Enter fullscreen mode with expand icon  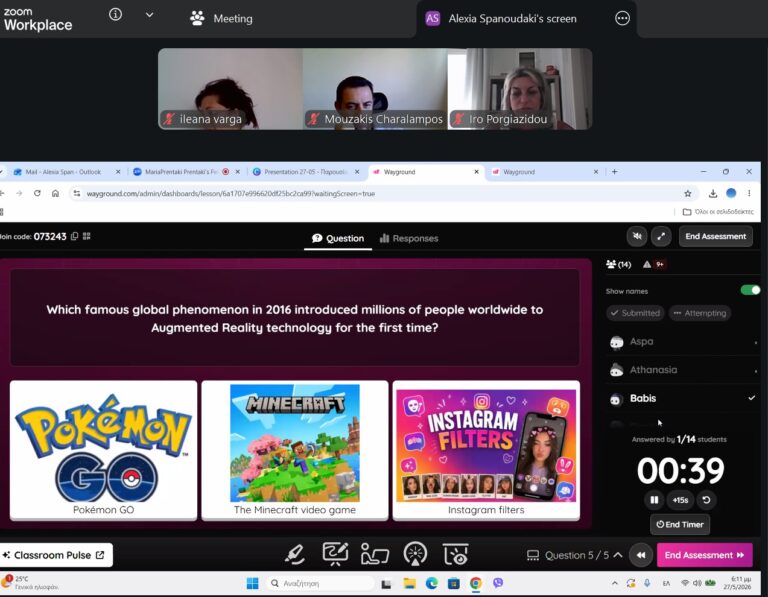(x=661, y=237)
